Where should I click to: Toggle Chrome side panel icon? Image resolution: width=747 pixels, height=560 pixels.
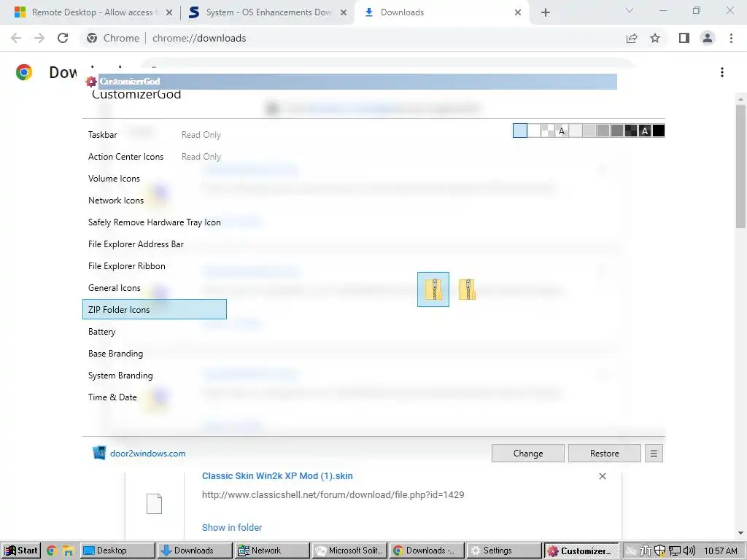point(684,38)
